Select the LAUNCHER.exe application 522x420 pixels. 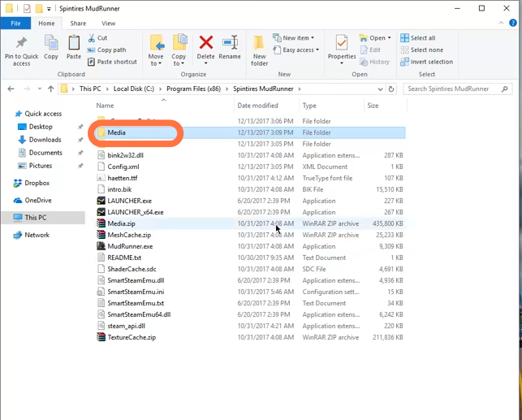tap(250, 201)
